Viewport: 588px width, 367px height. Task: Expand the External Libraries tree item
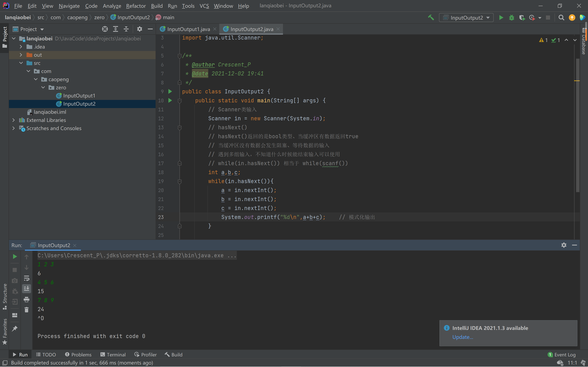pos(13,120)
